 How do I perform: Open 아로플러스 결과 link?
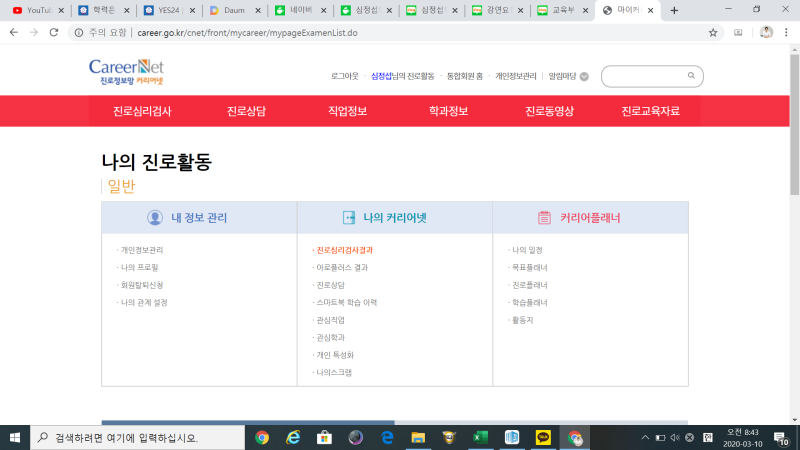pos(342,267)
